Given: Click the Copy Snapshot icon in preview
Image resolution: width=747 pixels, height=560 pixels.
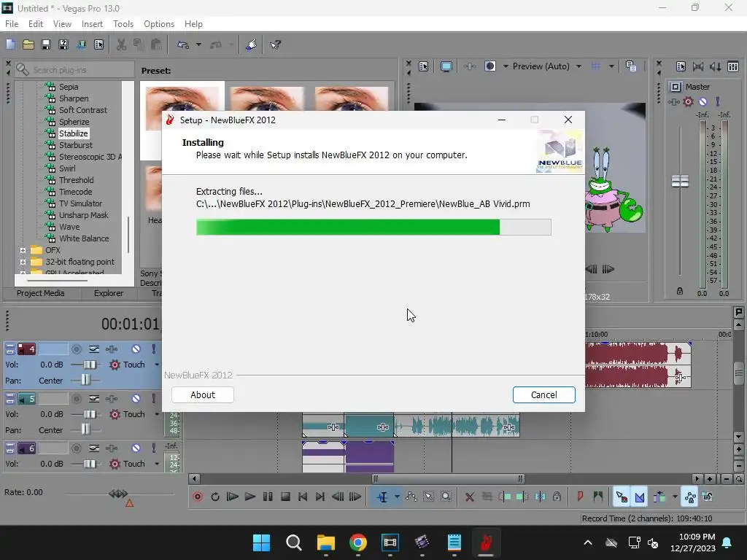Looking at the screenshot, I should click(631, 66).
